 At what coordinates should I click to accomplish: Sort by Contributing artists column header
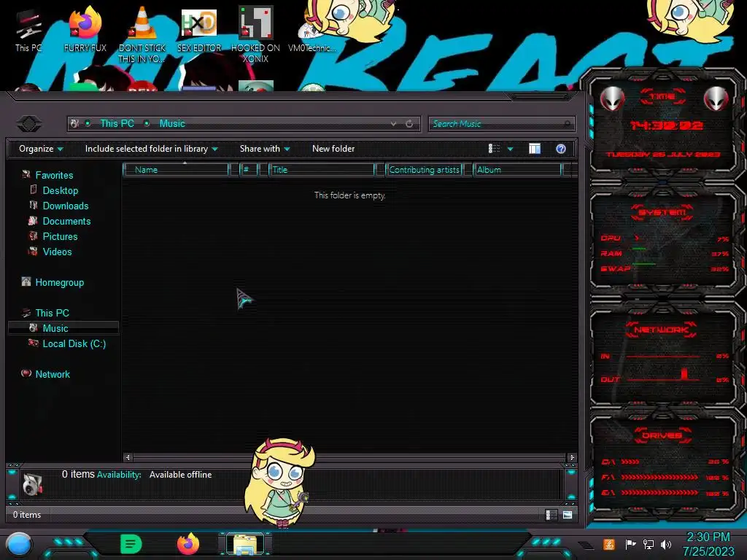click(x=424, y=169)
